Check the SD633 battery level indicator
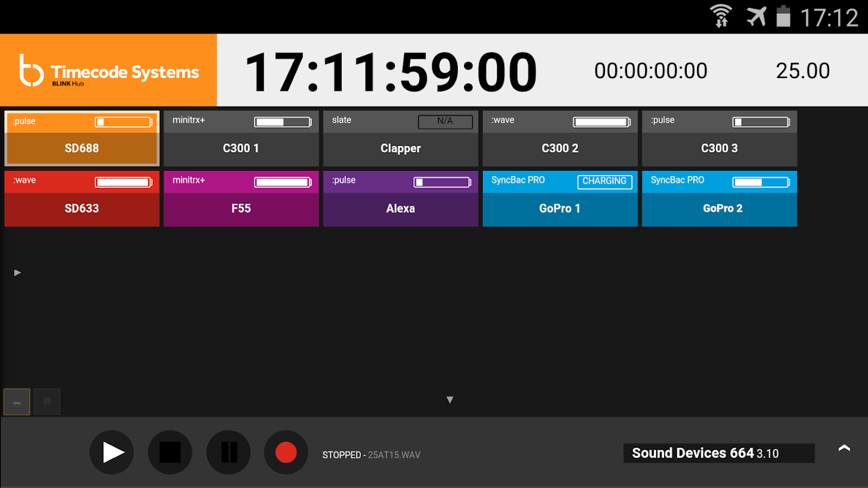Viewport: 868px width, 488px height. pyautogui.click(x=123, y=182)
